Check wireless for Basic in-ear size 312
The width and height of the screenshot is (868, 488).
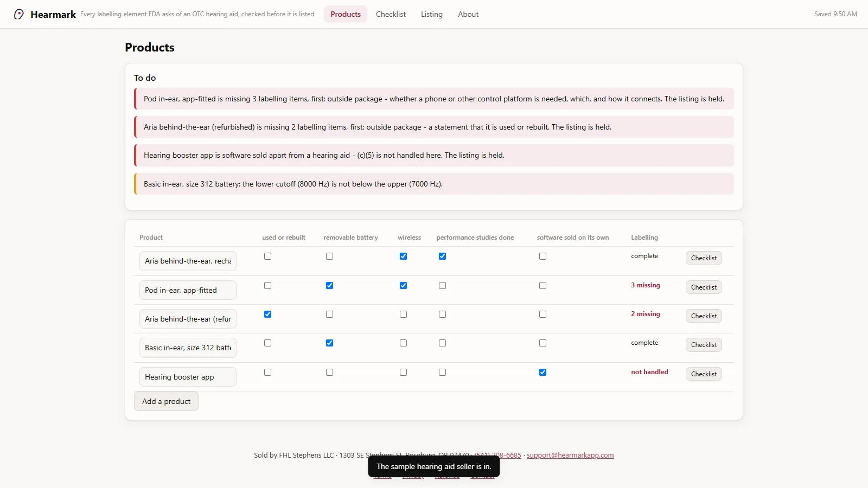(403, 343)
